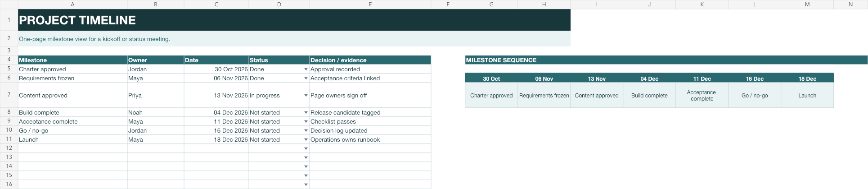Select the Decision log updated cell

pos(370,131)
